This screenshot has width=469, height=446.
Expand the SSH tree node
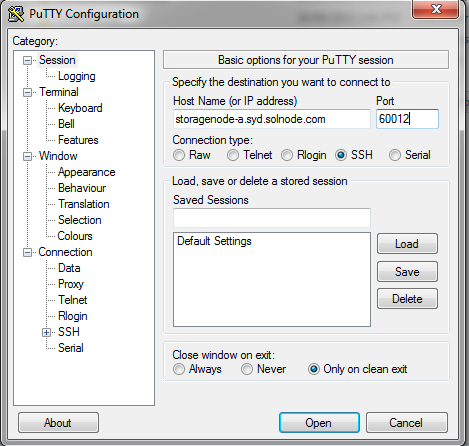pos(46,332)
